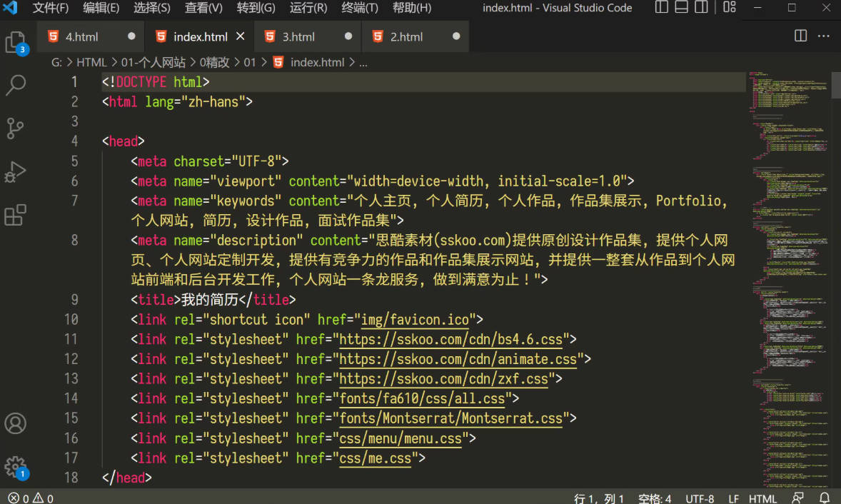Change the UTF-8 encoding in status bar

click(700, 498)
